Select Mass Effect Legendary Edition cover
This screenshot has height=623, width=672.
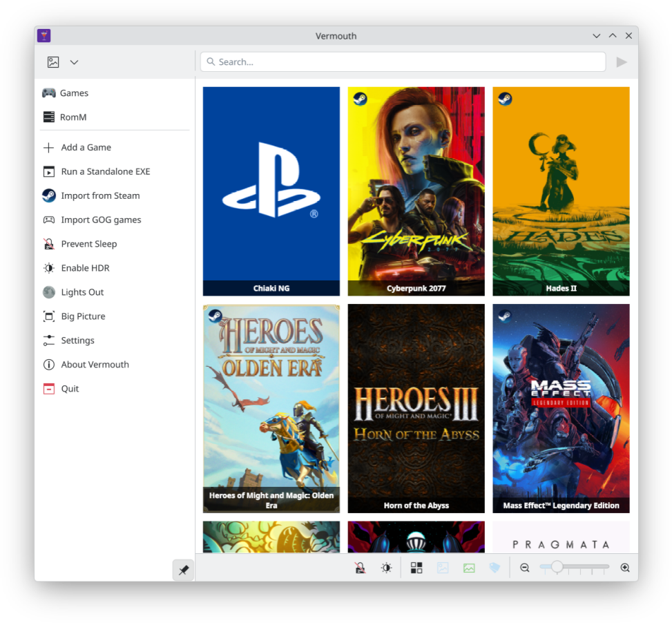pos(561,408)
